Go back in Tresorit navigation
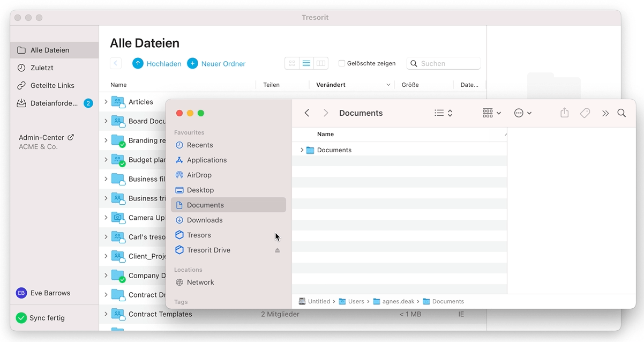 [116, 63]
